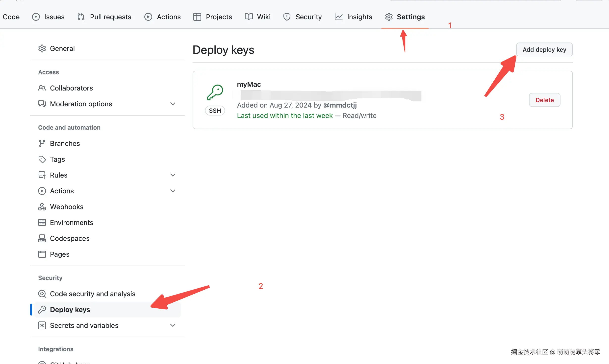
Task: Go to the Wiki tab
Action: [x=257, y=17]
